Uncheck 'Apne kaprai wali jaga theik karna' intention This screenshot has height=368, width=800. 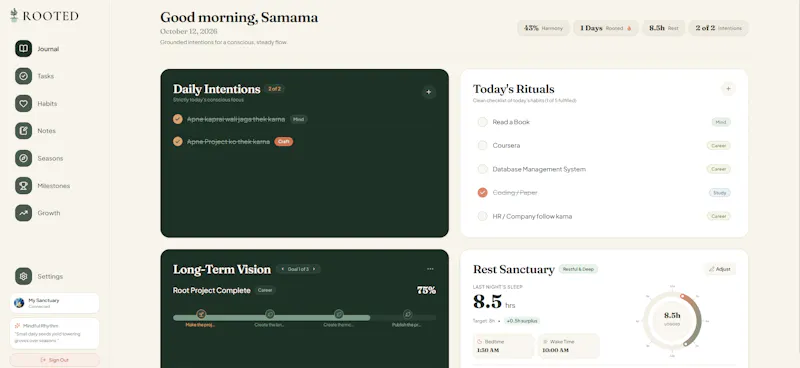point(178,119)
